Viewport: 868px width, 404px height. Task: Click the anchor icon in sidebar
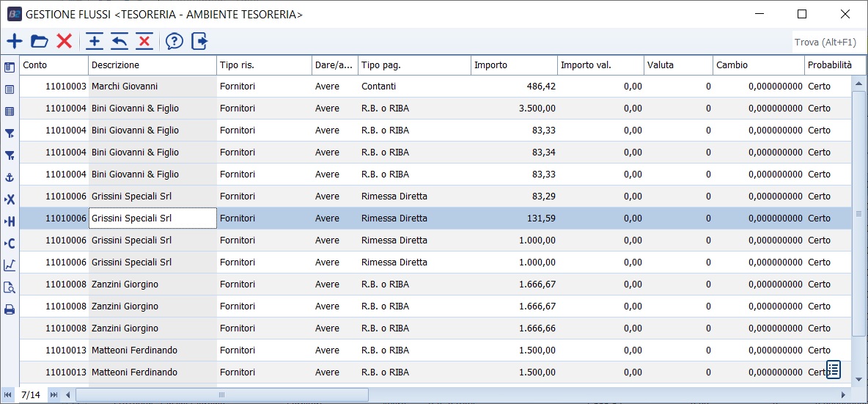[x=10, y=177]
